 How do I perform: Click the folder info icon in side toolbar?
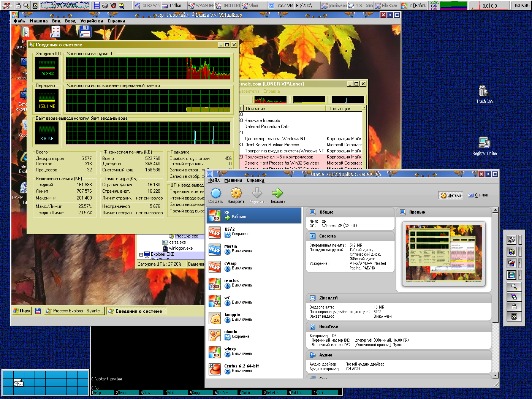point(511,251)
